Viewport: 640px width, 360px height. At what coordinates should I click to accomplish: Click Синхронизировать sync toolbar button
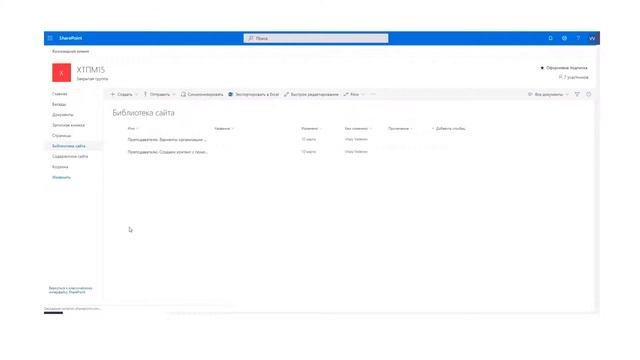click(x=202, y=94)
